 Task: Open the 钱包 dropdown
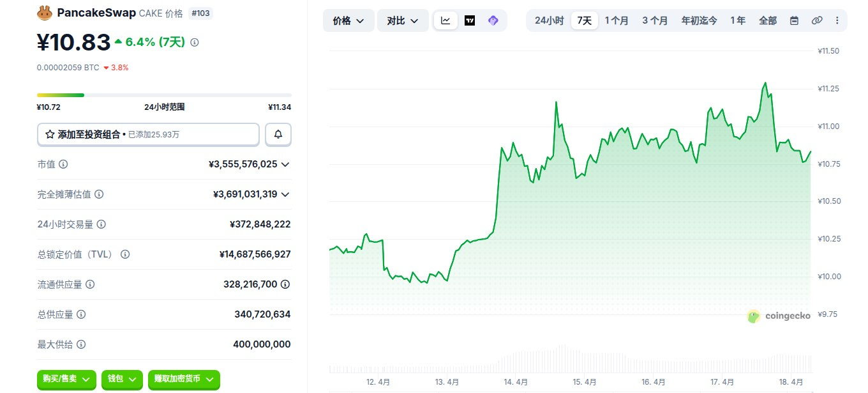(x=122, y=379)
